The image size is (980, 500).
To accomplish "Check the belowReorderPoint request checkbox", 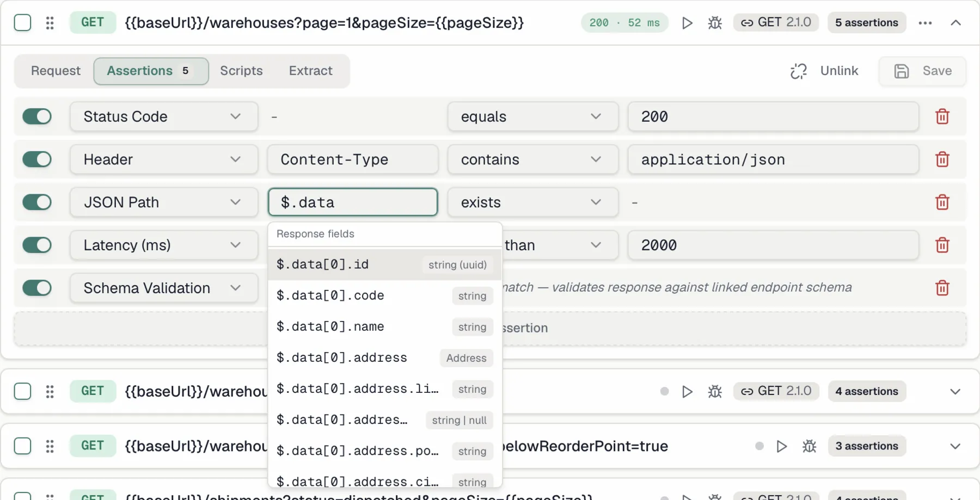I will [22, 446].
